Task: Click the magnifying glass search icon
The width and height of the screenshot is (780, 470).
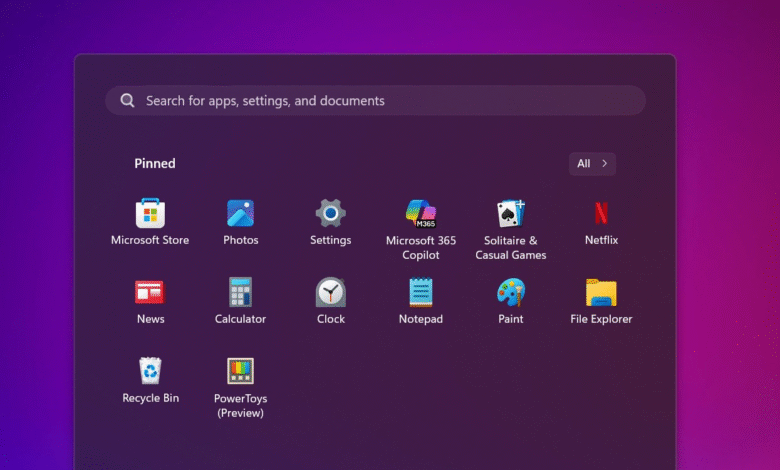Action: 127,100
